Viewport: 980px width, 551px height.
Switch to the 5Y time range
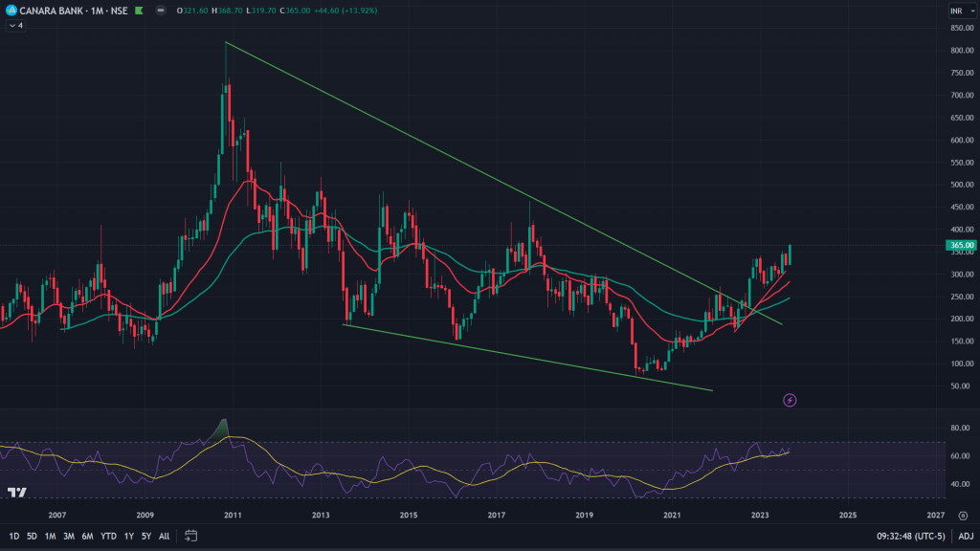(146, 536)
